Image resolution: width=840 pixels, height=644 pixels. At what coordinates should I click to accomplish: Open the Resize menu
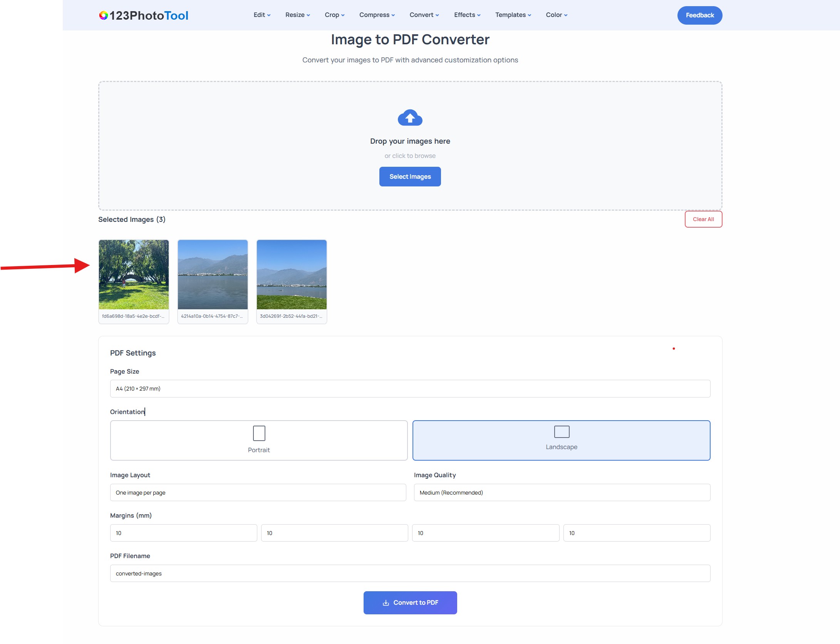click(x=297, y=15)
